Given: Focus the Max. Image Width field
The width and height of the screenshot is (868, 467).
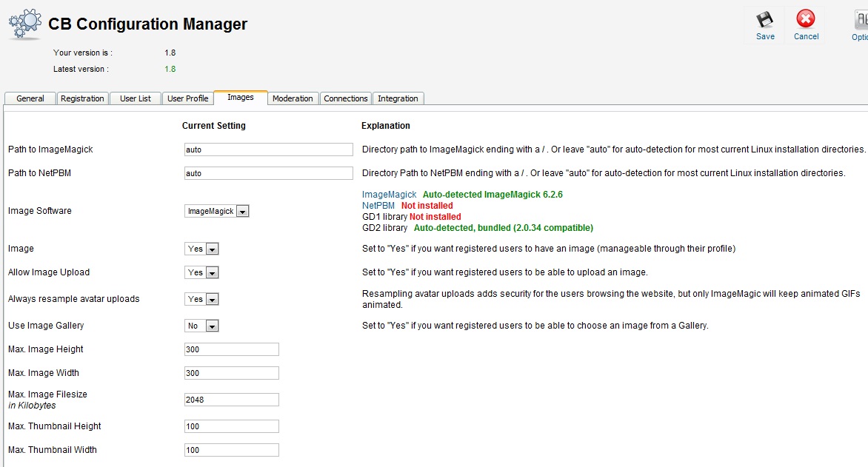Looking at the screenshot, I should [x=231, y=373].
